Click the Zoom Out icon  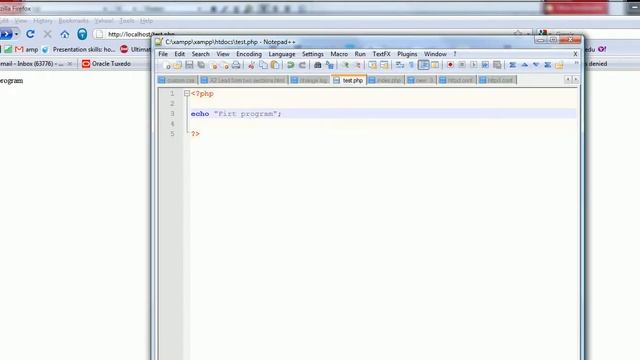click(x=357, y=65)
